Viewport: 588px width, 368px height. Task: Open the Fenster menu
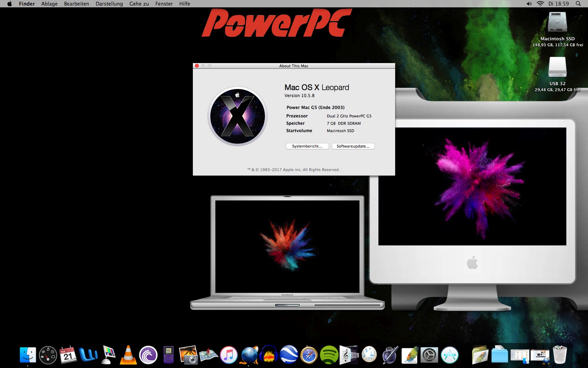[x=164, y=4]
